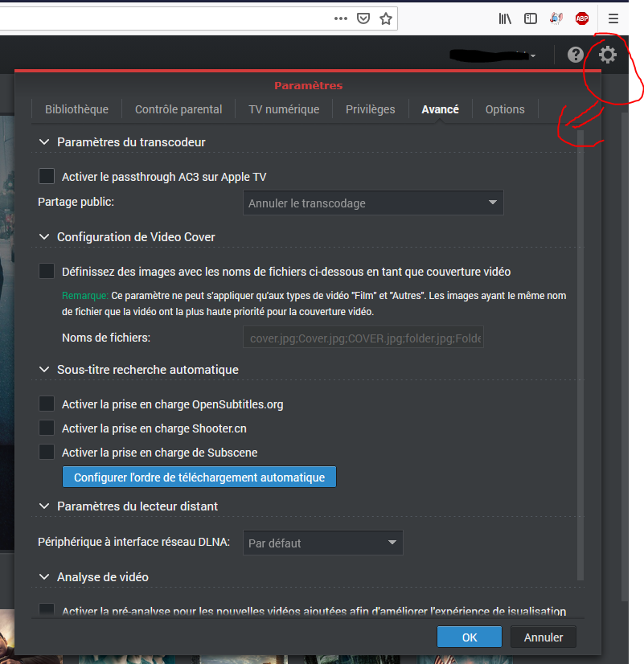Open the user account dropdown arrow
This screenshot has height=664, width=644.
[x=533, y=56]
